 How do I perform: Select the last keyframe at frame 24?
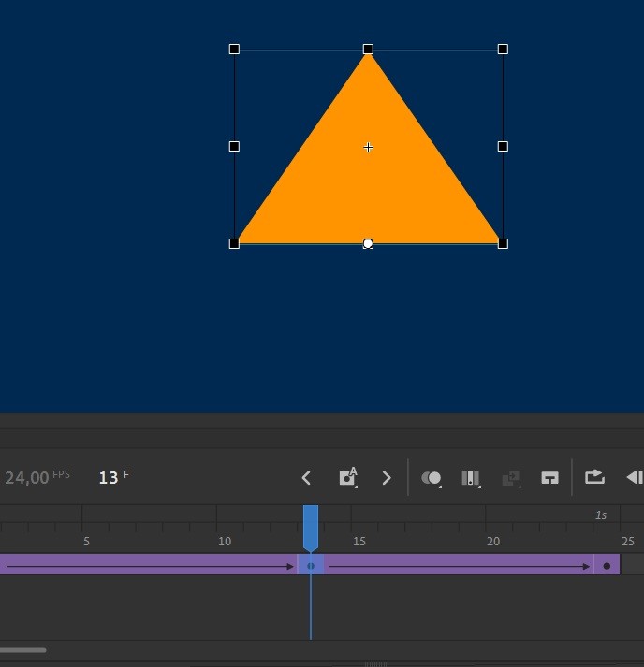(607, 566)
